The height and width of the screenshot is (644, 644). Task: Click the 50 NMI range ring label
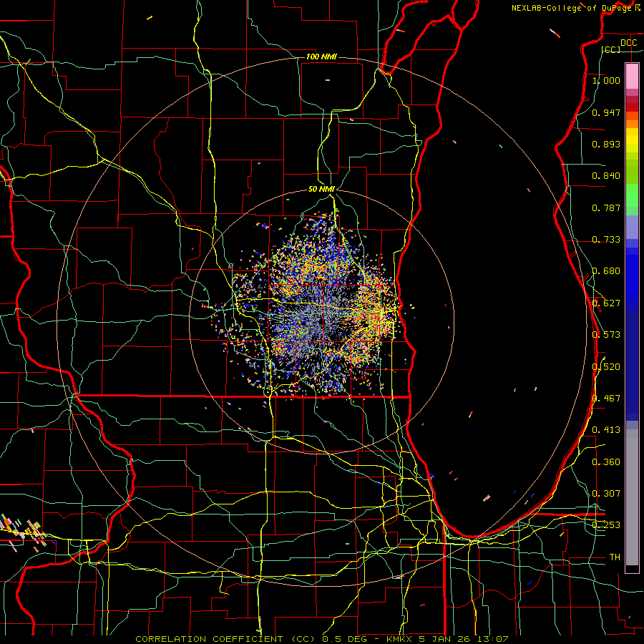pos(321,189)
